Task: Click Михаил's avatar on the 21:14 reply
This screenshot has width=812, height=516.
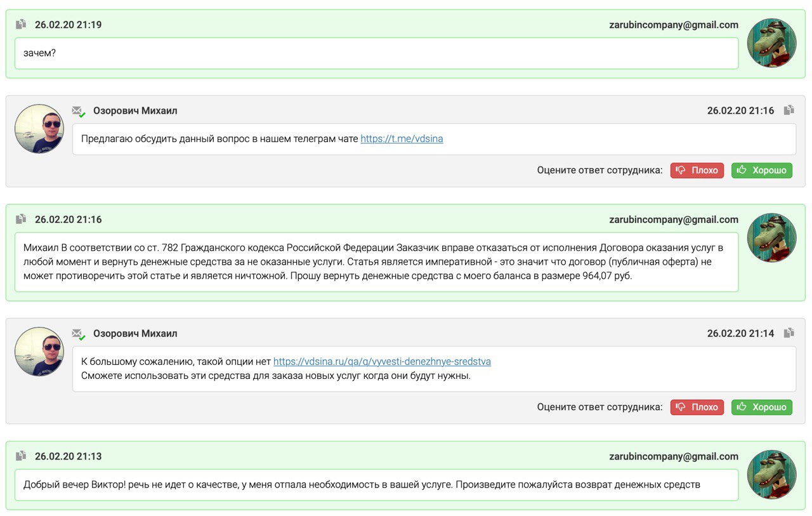Action: 39,351
